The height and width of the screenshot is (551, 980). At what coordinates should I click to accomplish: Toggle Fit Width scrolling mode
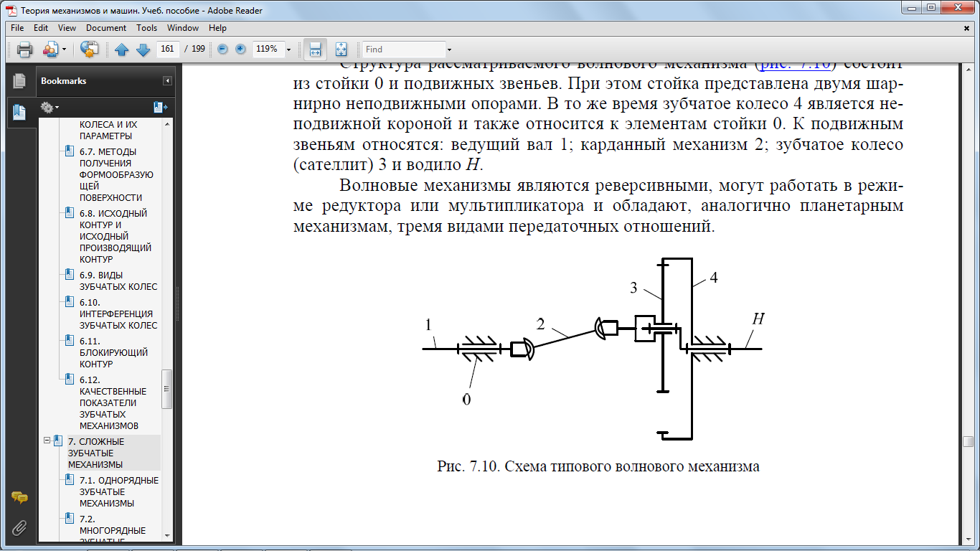pyautogui.click(x=314, y=50)
